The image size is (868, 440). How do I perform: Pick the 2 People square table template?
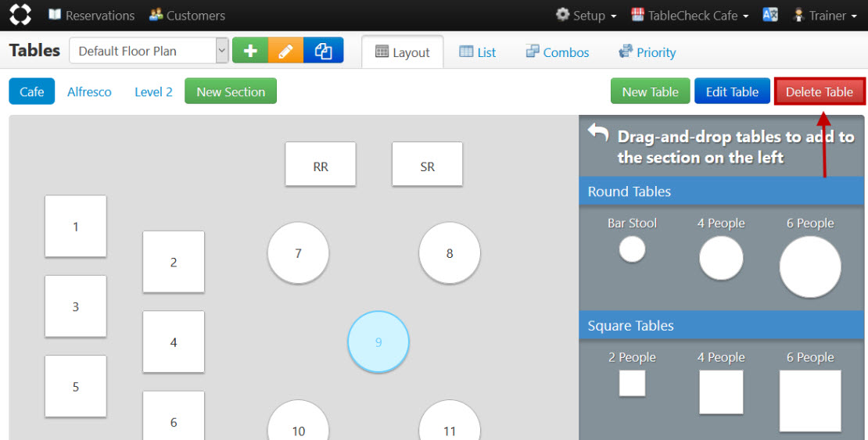click(x=632, y=383)
